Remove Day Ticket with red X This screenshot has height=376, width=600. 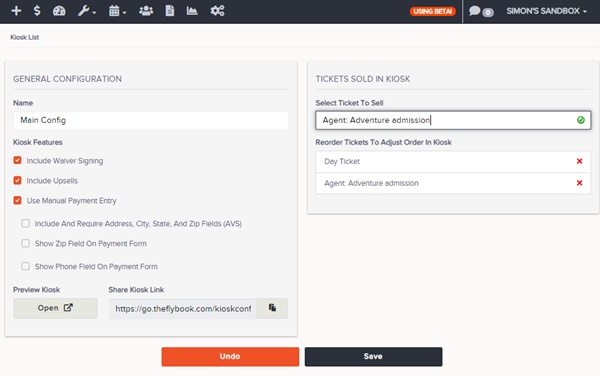pos(579,161)
